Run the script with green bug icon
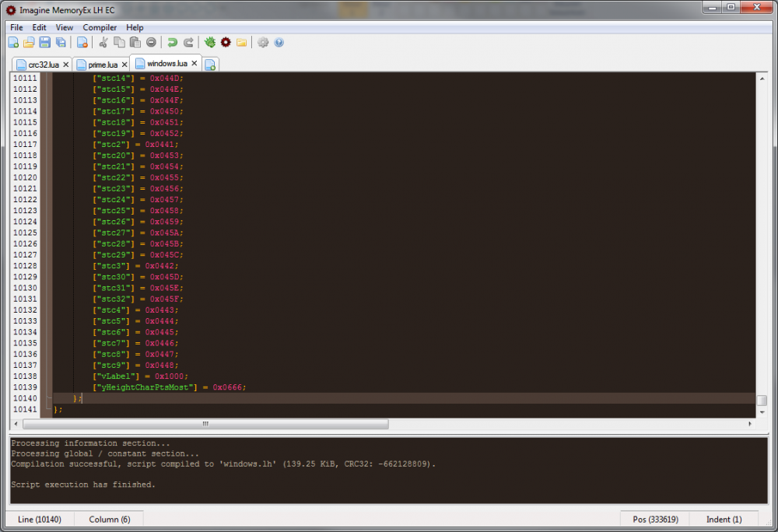The image size is (778, 532). click(210, 43)
